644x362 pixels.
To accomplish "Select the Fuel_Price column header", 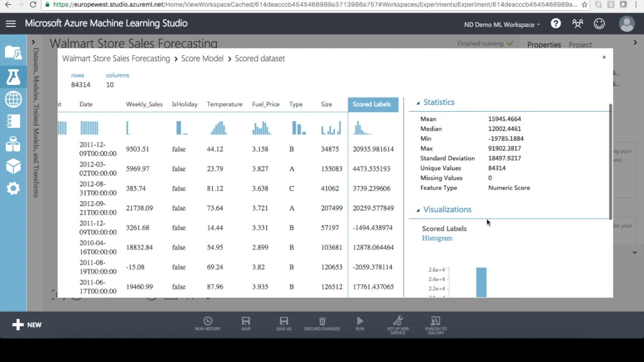I will 266,104.
